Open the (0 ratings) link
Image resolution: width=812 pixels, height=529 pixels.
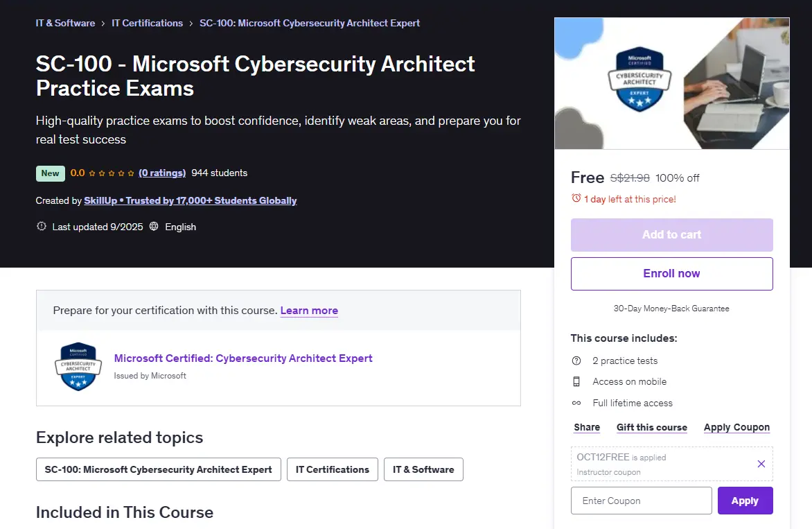tap(162, 173)
